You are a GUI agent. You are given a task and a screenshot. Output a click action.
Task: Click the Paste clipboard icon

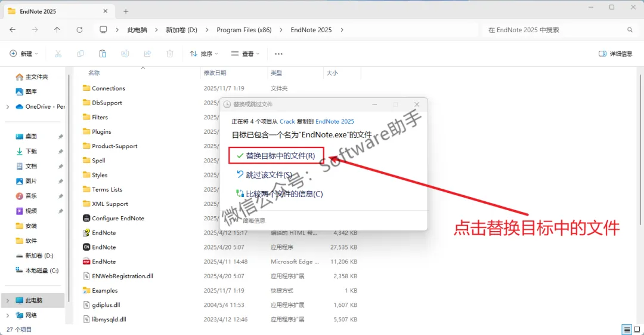click(103, 54)
